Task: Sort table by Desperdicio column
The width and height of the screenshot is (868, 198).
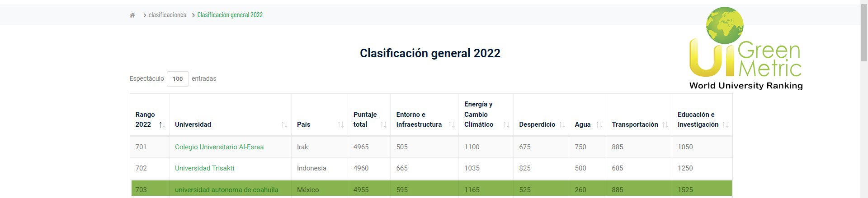Action: 562,124
